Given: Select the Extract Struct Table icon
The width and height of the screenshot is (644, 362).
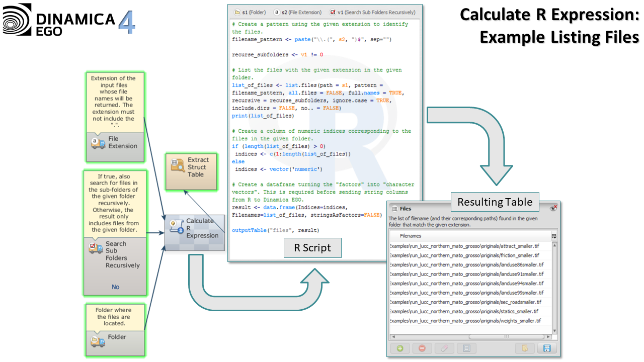Looking at the screenshot, I should pos(178,165).
